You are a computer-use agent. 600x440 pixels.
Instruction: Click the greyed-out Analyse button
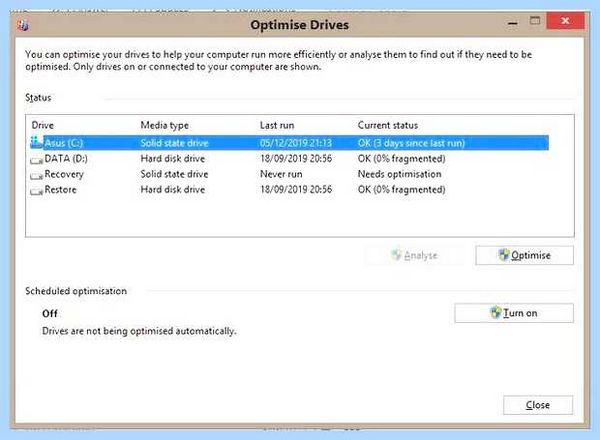[x=414, y=255]
